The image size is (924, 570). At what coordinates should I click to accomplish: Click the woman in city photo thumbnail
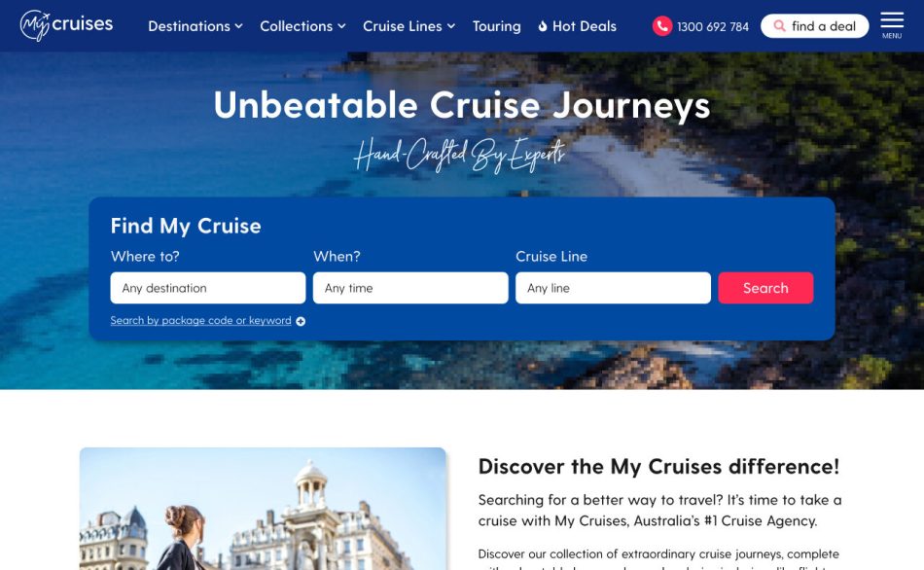click(263, 509)
